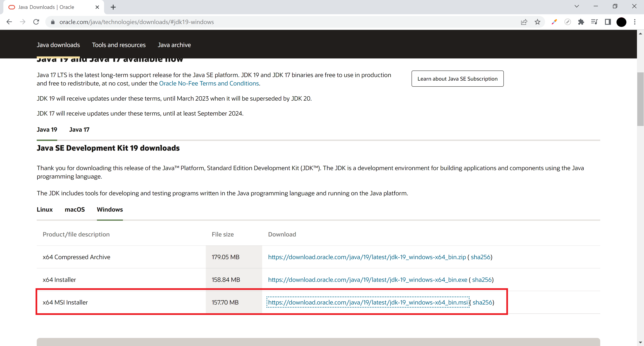The width and height of the screenshot is (644, 346).
Task: Open the Java archive menu item
Action: pos(174,45)
